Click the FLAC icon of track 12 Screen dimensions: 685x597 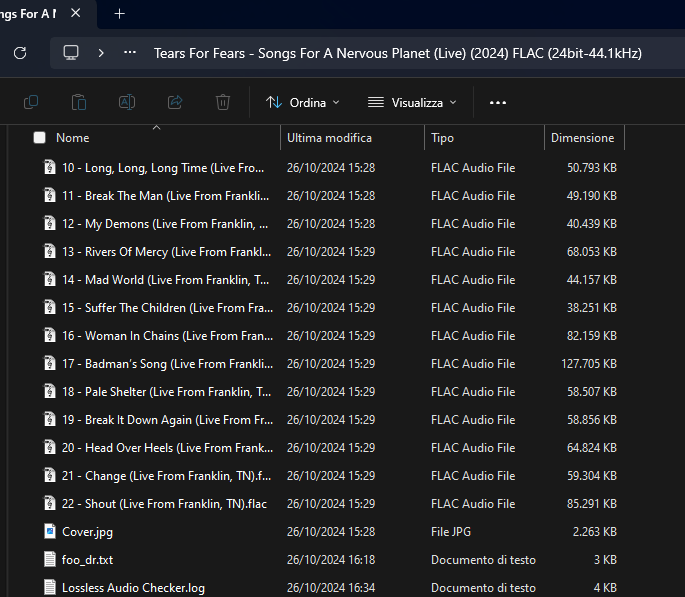tap(50, 223)
